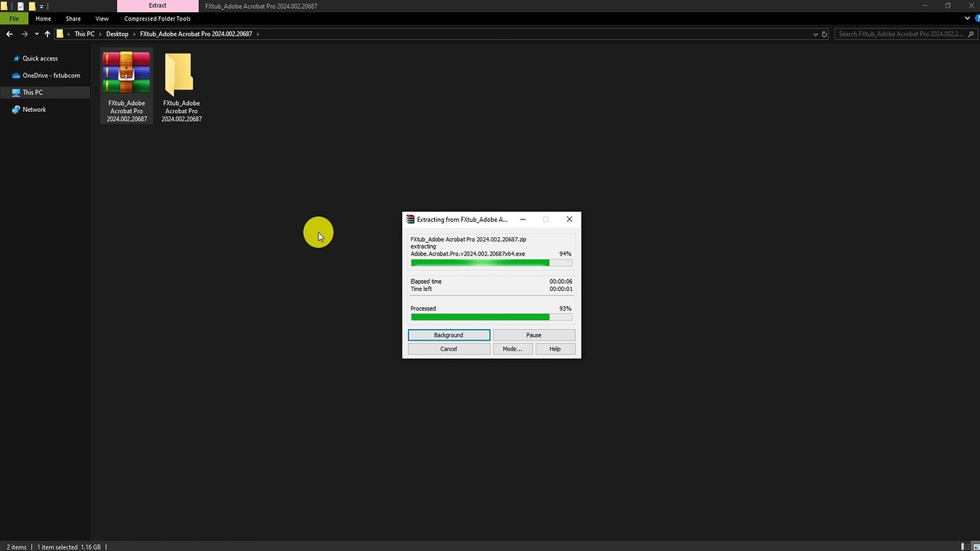
Task: Click '1 item selected 1.16 GB' status text
Action: point(70,547)
